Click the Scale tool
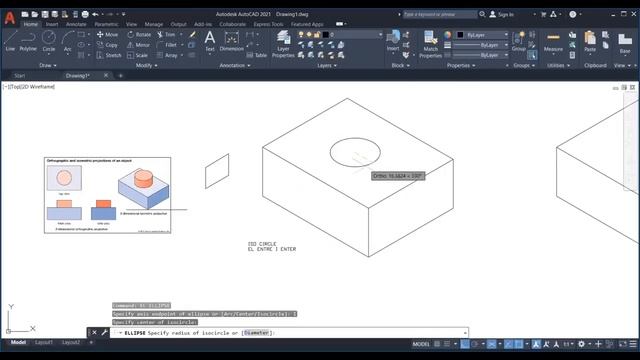The height and width of the screenshot is (360, 640). 138,55
